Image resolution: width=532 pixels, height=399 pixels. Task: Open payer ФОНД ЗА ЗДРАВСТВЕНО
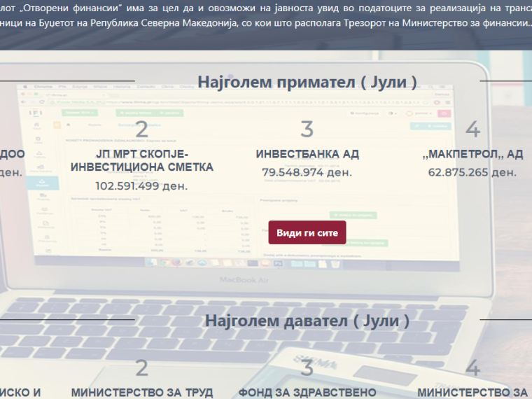click(307, 393)
